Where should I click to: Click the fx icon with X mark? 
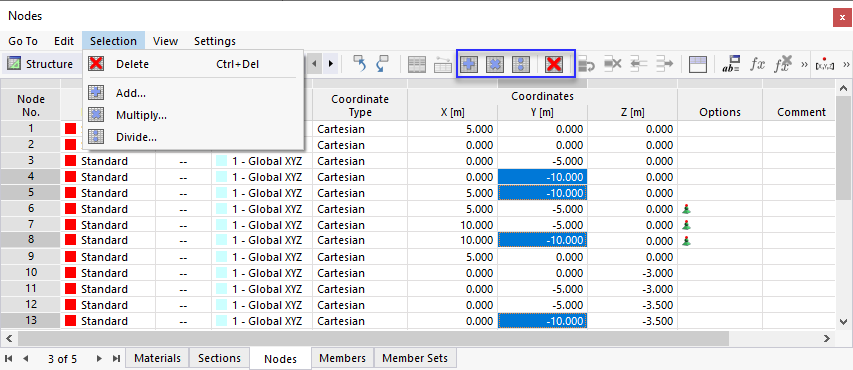tap(783, 64)
